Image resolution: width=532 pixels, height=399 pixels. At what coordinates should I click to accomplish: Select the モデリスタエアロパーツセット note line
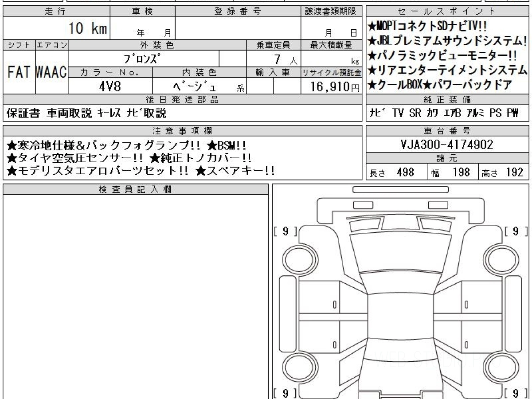point(141,171)
